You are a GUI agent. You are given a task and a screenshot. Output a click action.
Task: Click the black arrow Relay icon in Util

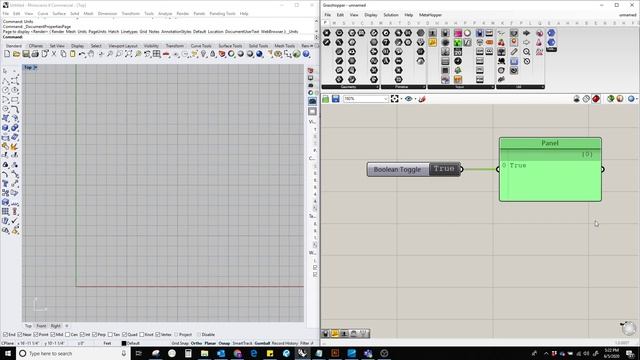coord(527,33)
